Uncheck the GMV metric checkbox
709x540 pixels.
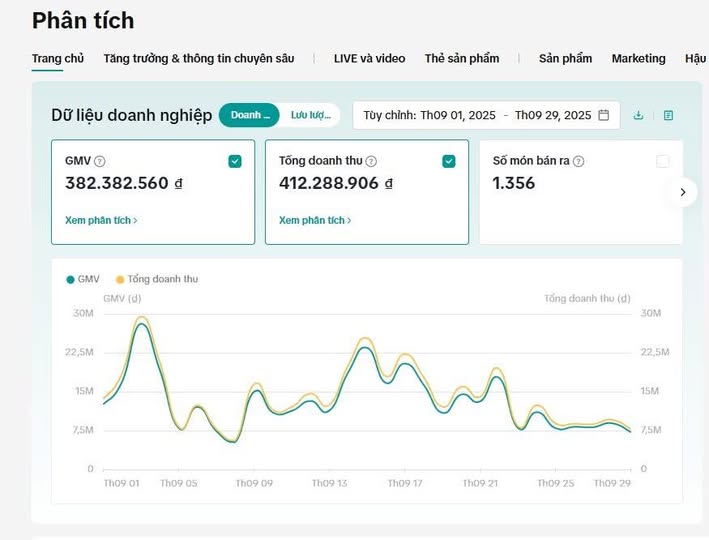(234, 161)
